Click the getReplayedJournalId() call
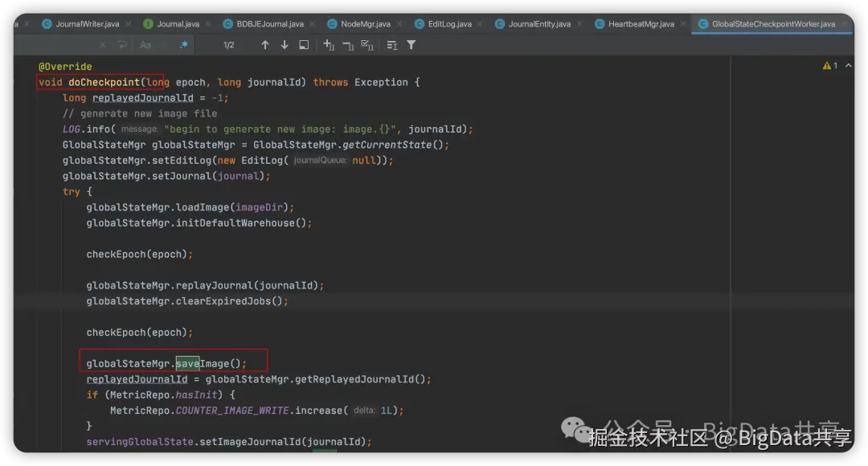 pos(359,379)
